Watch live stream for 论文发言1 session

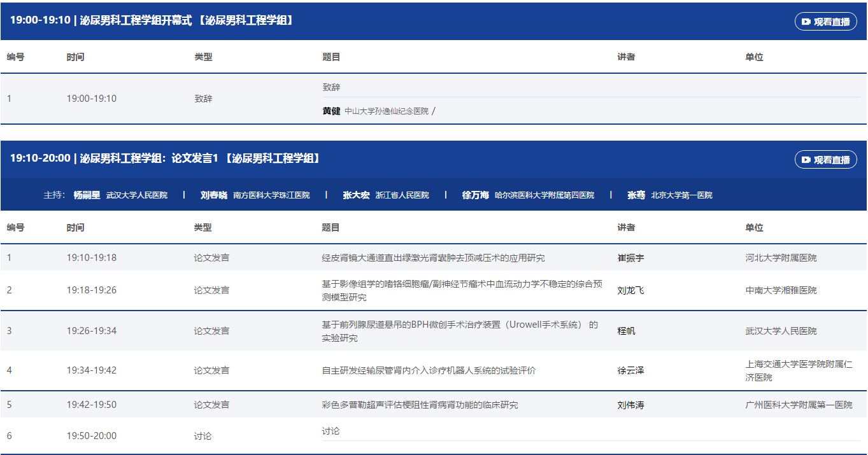pos(825,160)
